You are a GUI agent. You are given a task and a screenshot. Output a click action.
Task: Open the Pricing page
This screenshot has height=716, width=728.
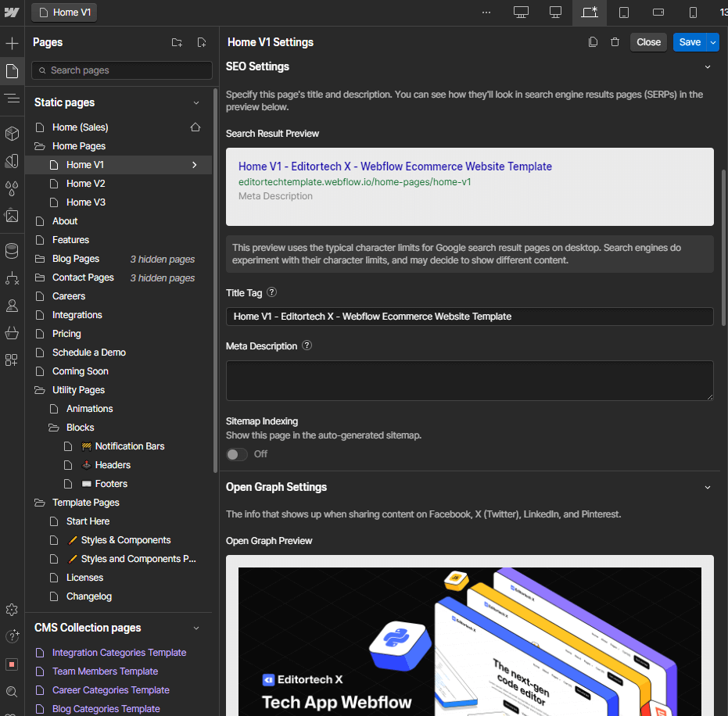(x=66, y=333)
